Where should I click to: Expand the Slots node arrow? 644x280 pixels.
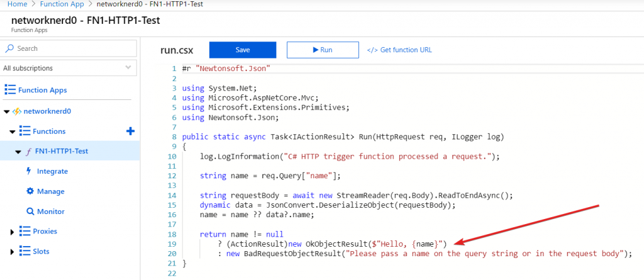pos(12,252)
